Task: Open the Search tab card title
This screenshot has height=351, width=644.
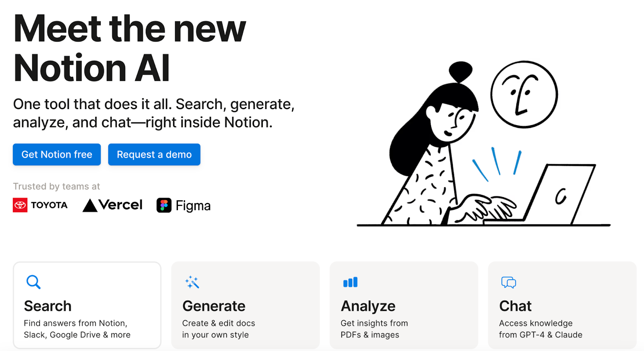Action: pos(47,306)
